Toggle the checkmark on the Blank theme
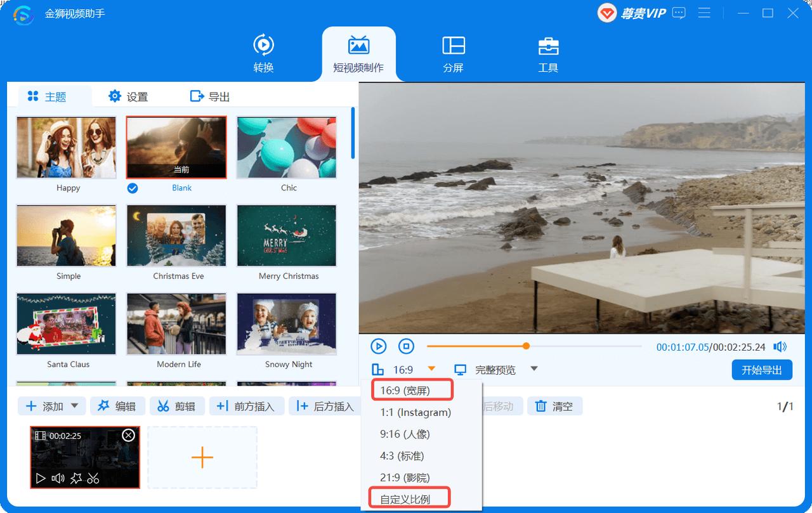The image size is (812, 513). pyautogui.click(x=133, y=188)
